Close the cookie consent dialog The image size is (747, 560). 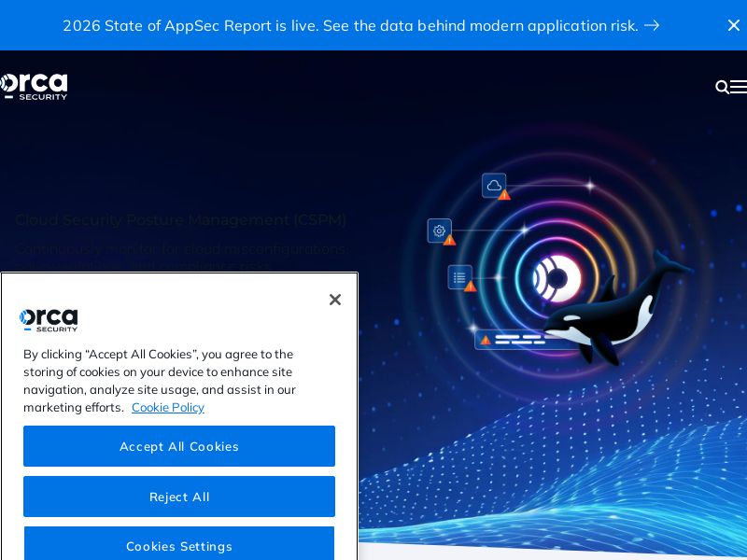click(335, 300)
